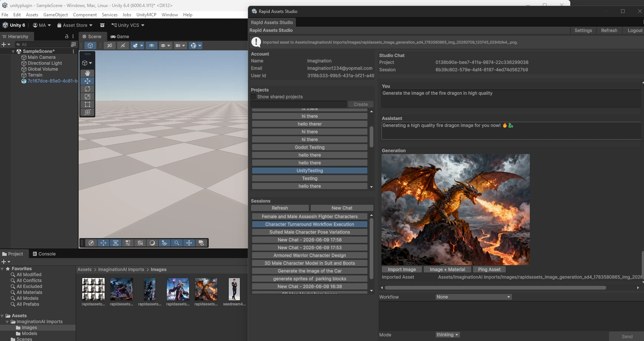Toggle the tool settings overlay icon

pyautogui.click(x=116, y=243)
